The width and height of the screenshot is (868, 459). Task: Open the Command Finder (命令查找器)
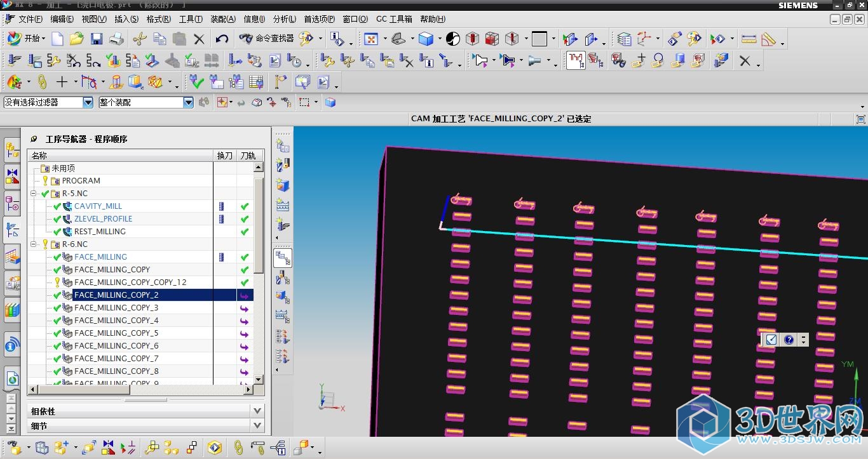coord(266,39)
